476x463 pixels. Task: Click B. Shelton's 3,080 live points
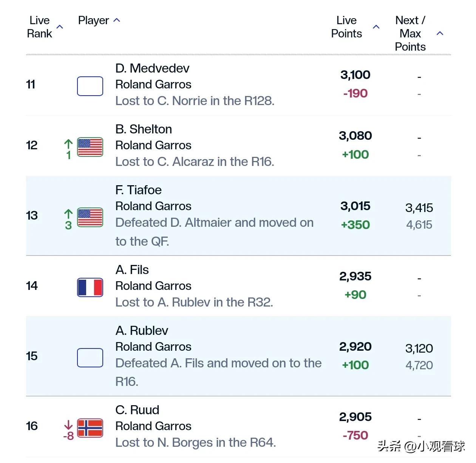(355, 136)
